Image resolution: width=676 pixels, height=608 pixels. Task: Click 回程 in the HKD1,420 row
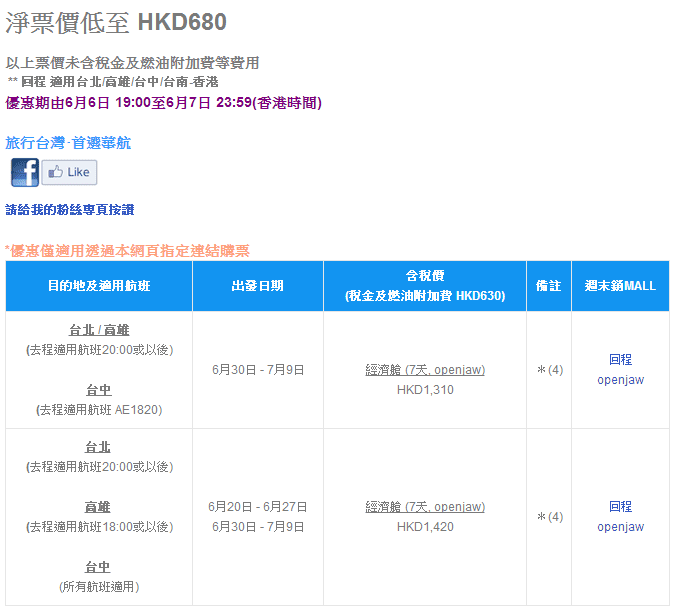[x=620, y=507]
